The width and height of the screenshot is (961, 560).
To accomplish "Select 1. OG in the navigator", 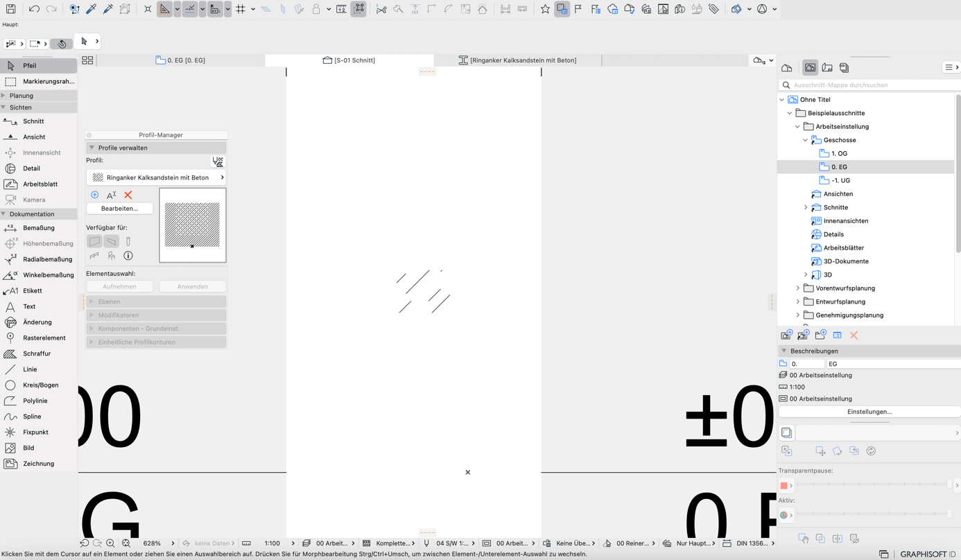I will click(x=839, y=153).
